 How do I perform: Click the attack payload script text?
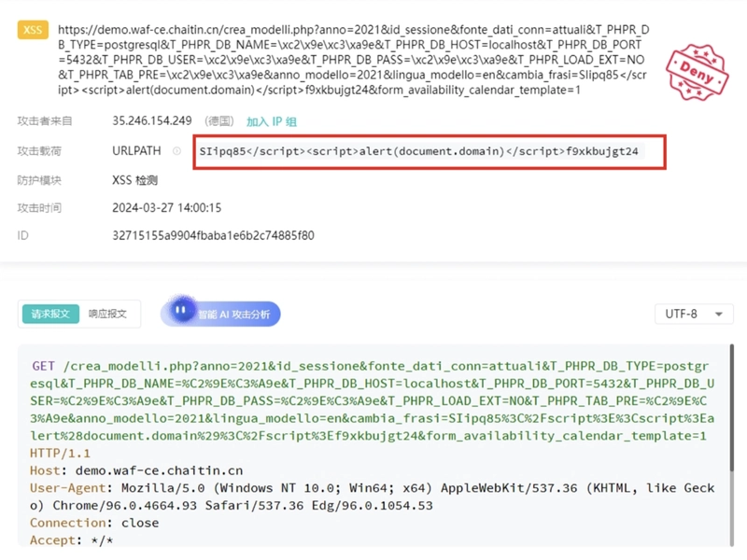tap(418, 151)
